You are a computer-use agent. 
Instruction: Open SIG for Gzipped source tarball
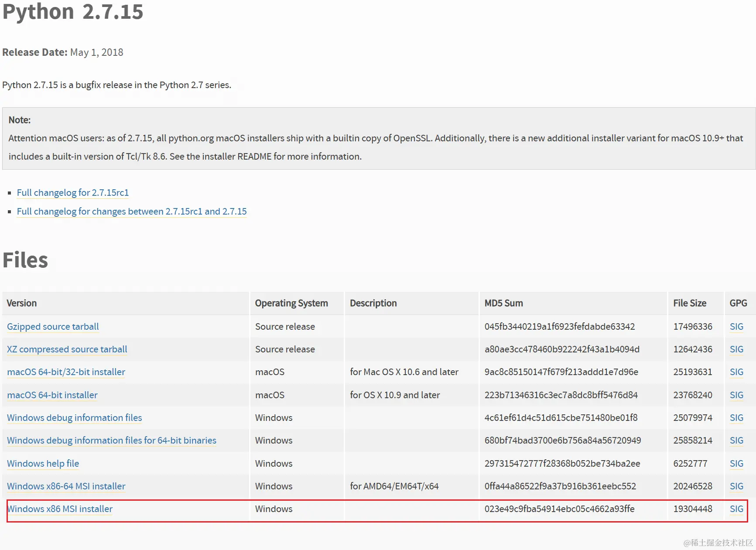pyautogui.click(x=736, y=326)
